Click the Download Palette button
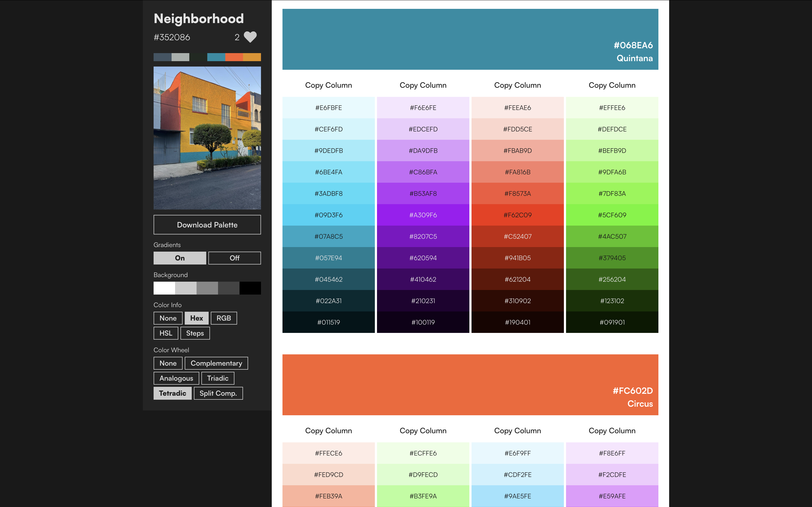The height and width of the screenshot is (507, 812). (x=207, y=225)
